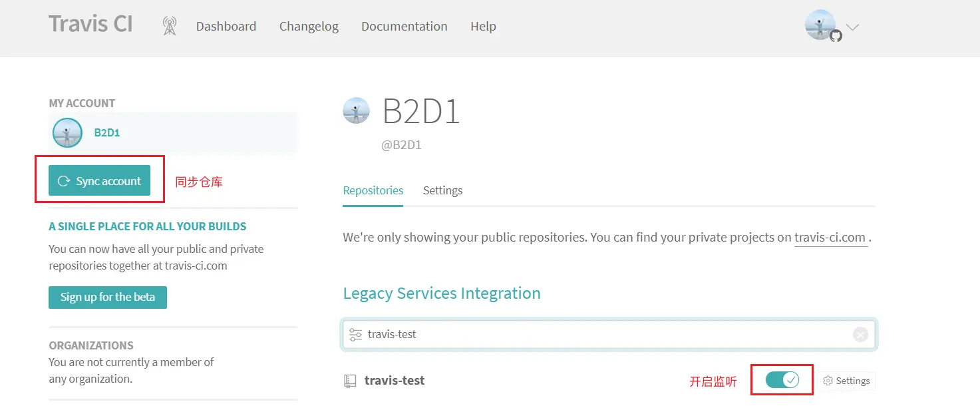980x406 pixels.
Task: Click the MY ACCOUNT heading
Action: coord(82,103)
